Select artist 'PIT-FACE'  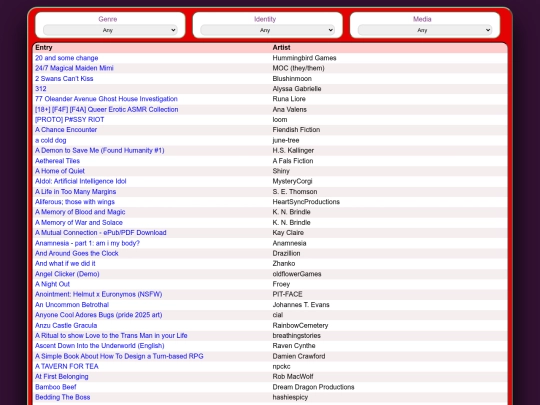288,294
